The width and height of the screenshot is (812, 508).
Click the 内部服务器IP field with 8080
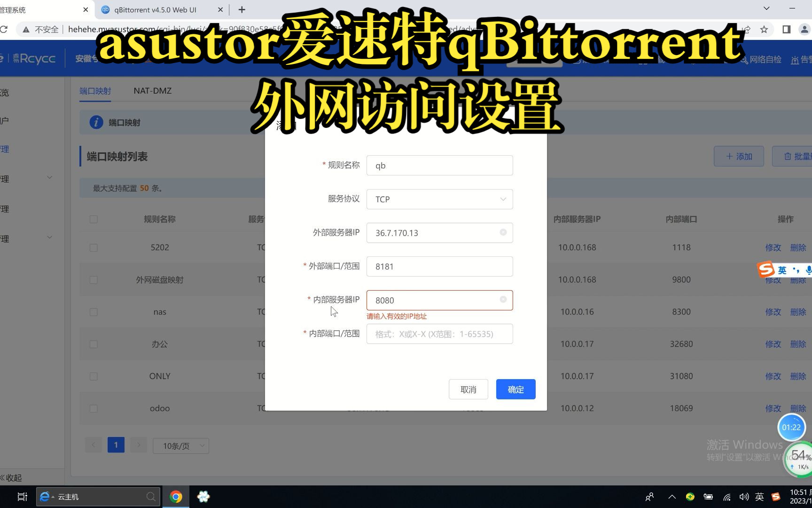click(x=439, y=300)
